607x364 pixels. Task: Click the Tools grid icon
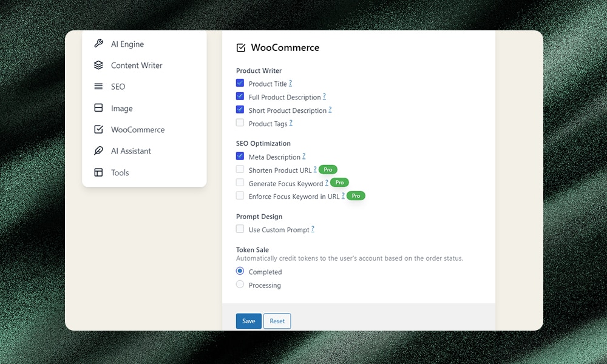[99, 172]
